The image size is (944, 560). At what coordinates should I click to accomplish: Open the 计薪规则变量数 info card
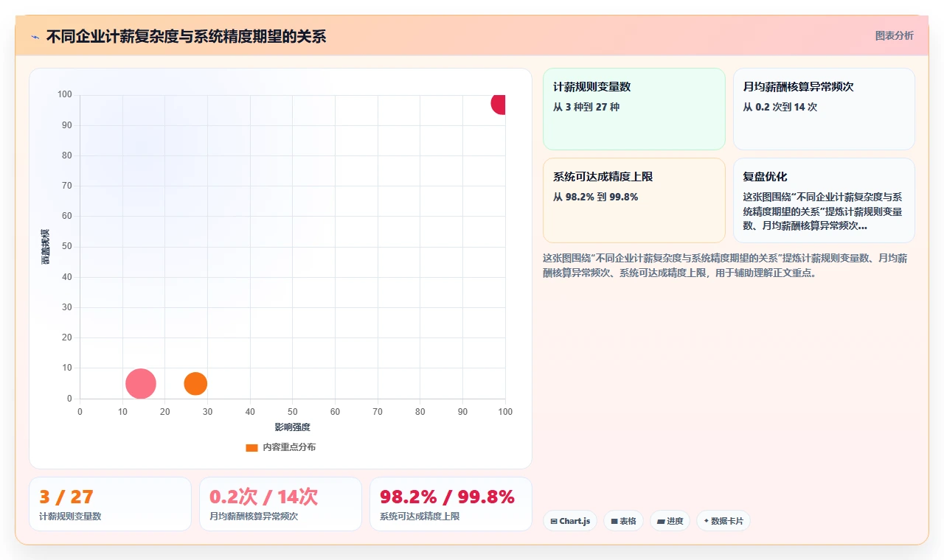click(634, 109)
